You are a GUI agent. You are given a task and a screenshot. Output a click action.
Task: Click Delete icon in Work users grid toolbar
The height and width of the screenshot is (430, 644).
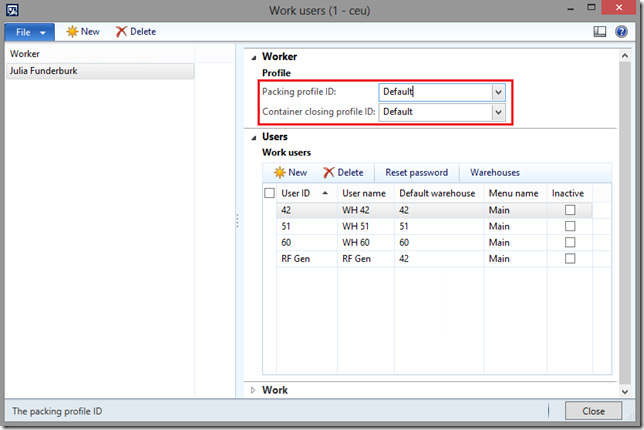[329, 172]
